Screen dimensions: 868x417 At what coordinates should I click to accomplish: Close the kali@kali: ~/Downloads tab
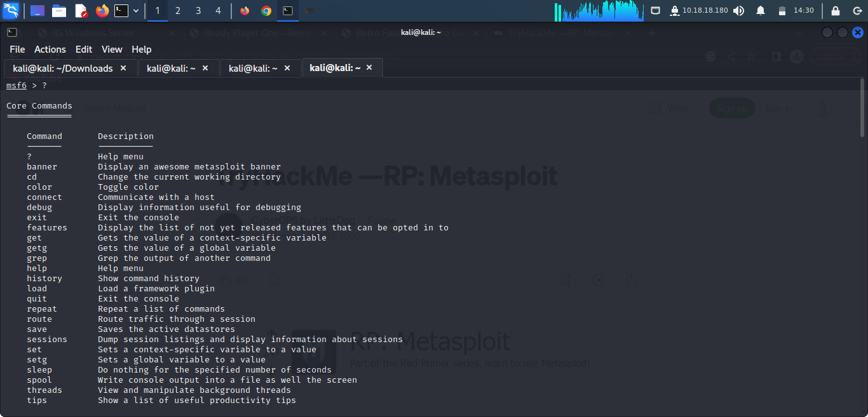pyautogui.click(x=123, y=68)
